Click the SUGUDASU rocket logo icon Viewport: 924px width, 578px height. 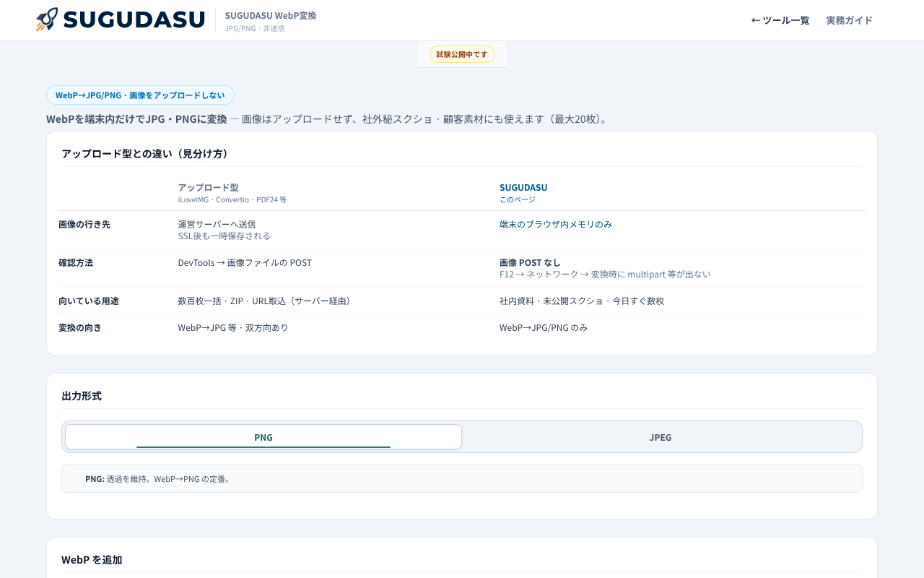[47, 20]
